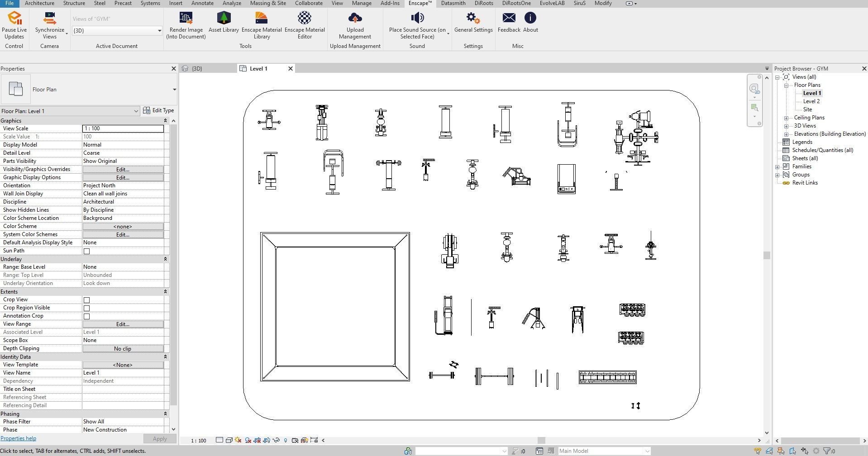Open the Properties help link
The width and height of the screenshot is (868, 456).
(x=18, y=438)
